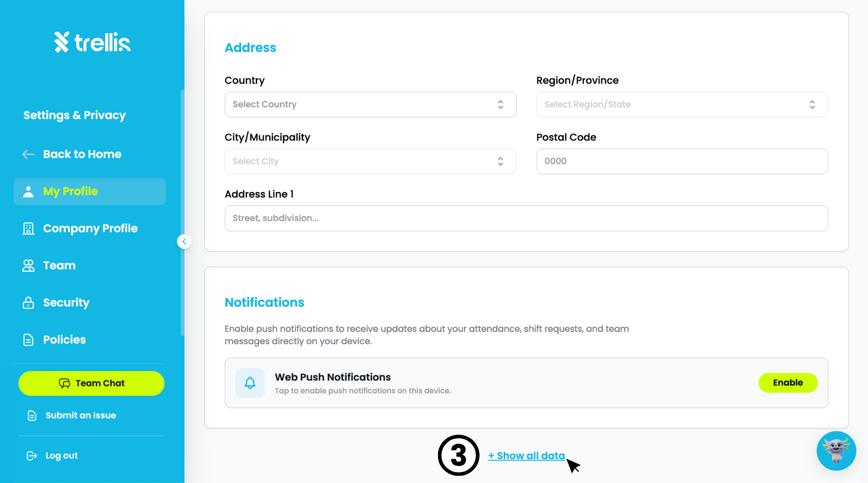Viewport: 868px width, 483px height.
Task: Open the Select City dropdown
Action: (x=370, y=162)
